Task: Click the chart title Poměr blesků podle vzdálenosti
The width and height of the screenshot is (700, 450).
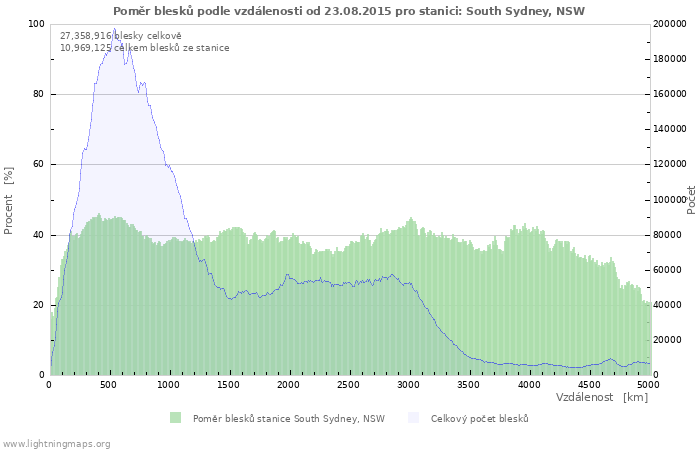Action: point(349,11)
